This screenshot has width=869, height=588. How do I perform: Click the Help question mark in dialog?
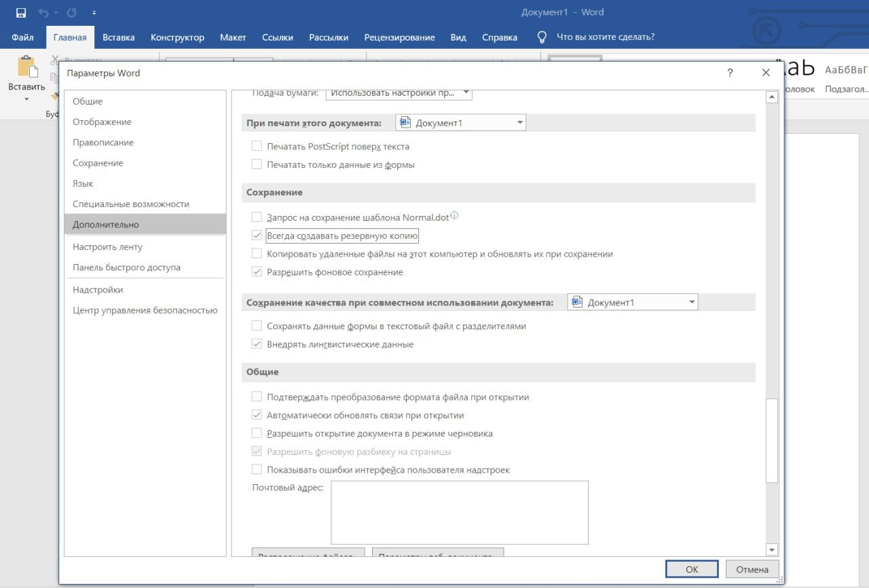[730, 73]
